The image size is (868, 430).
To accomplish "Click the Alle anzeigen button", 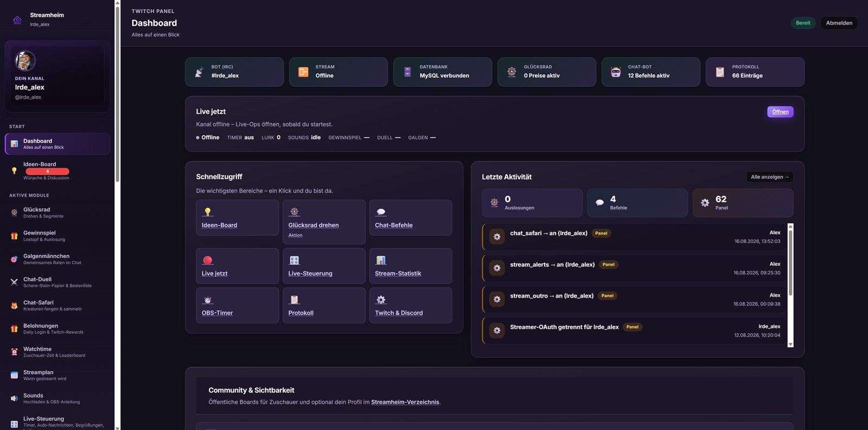I will click(x=769, y=177).
